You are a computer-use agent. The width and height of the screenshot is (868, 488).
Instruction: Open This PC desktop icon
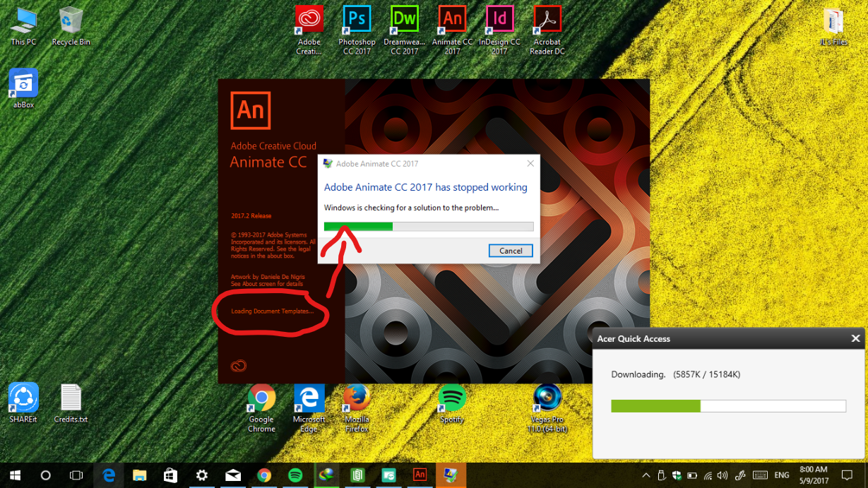pyautogui.click(x=23, y=26)
